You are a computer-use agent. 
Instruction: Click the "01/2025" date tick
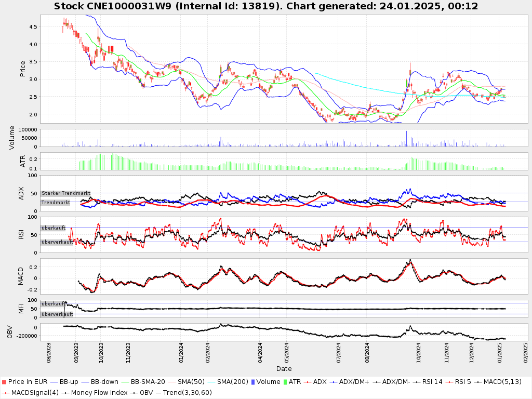(499, 353)
